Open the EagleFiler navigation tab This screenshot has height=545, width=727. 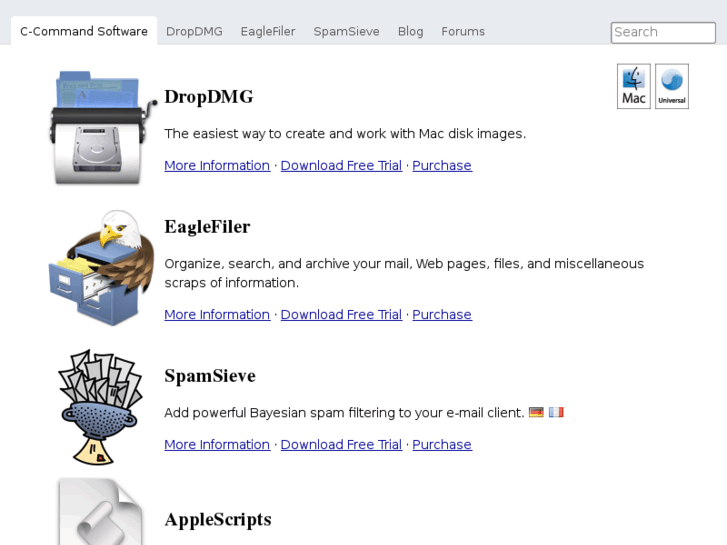268,31
